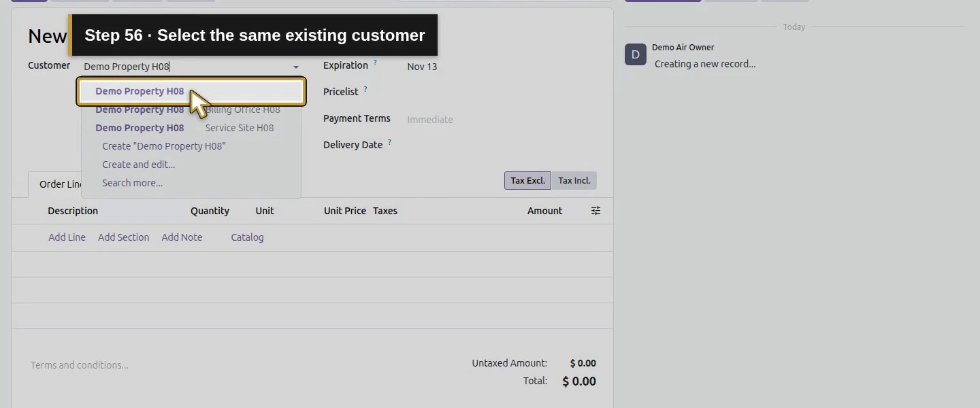Switch to Tax Excl. display

coord(527,181)
